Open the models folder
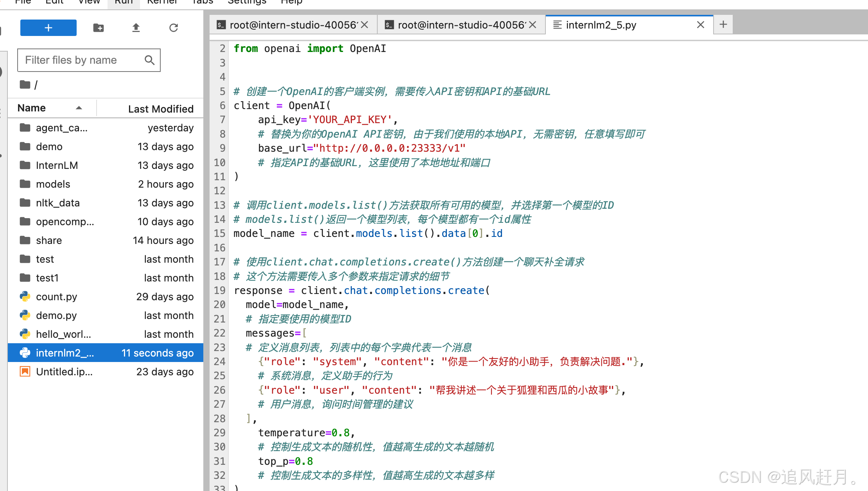The width and height of the screenshot is (868, 491). pos(106,184)
